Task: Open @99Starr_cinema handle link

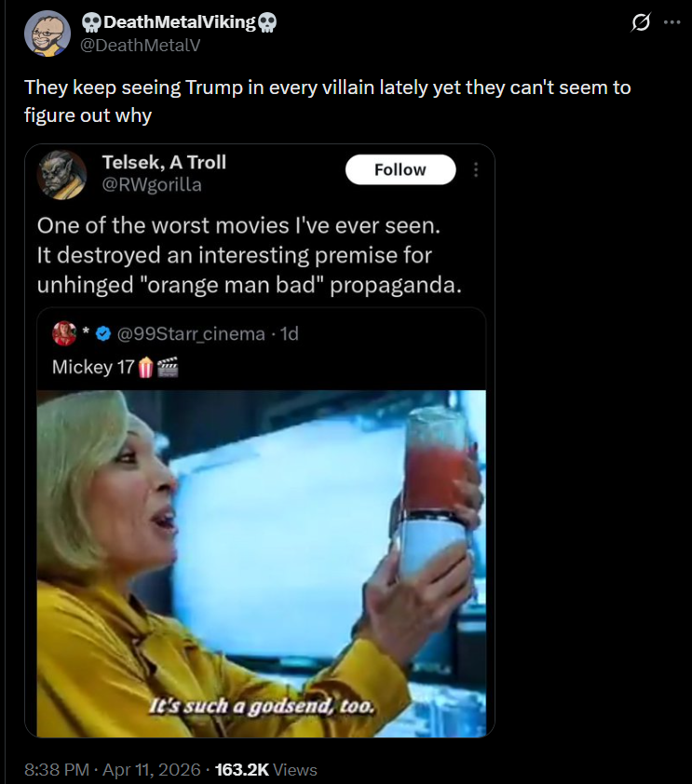Action: 191,333
